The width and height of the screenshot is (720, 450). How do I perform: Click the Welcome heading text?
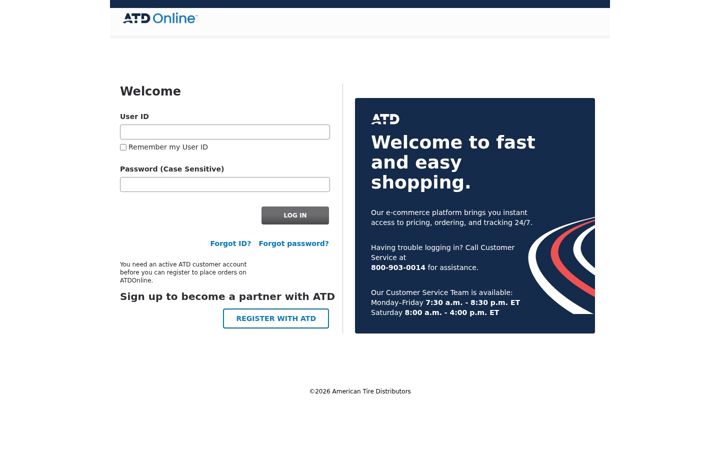[x=150, y=91]
